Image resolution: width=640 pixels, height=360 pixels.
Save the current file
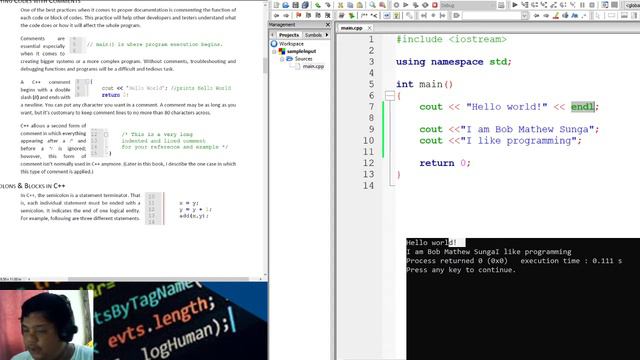(x=296, y=5)
